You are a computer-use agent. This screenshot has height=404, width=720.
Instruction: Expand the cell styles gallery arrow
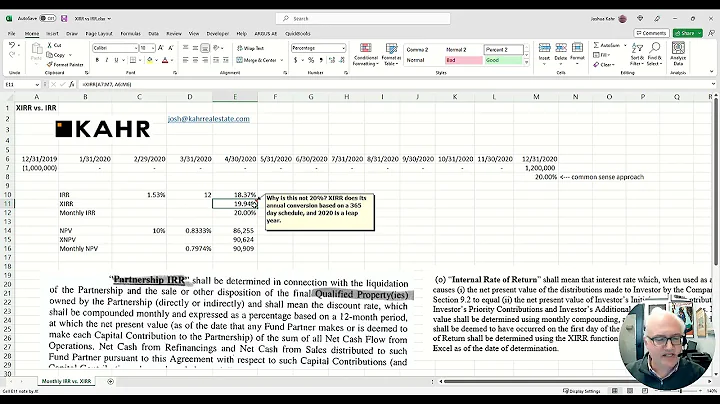click(x=527, y=62)
